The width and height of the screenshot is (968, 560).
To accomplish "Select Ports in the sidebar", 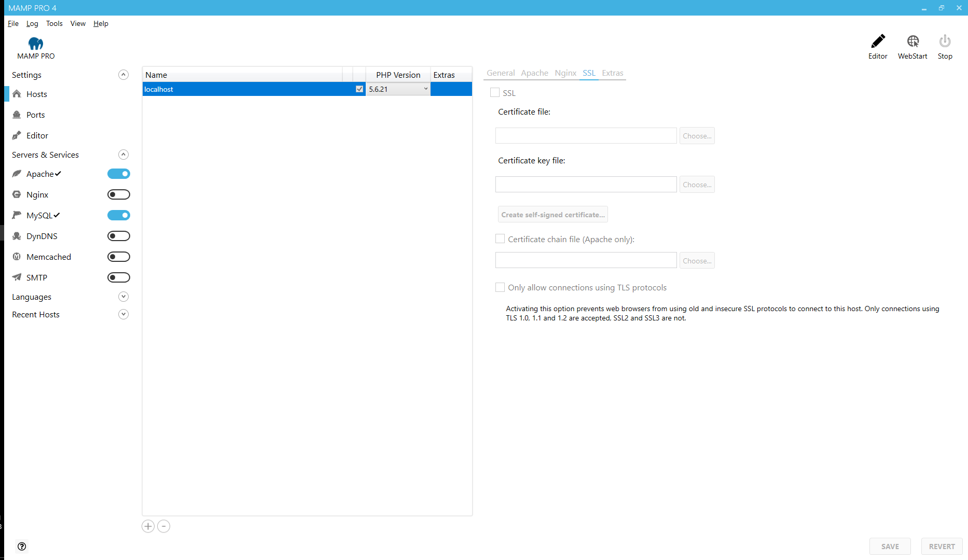I will click(35, 115).
